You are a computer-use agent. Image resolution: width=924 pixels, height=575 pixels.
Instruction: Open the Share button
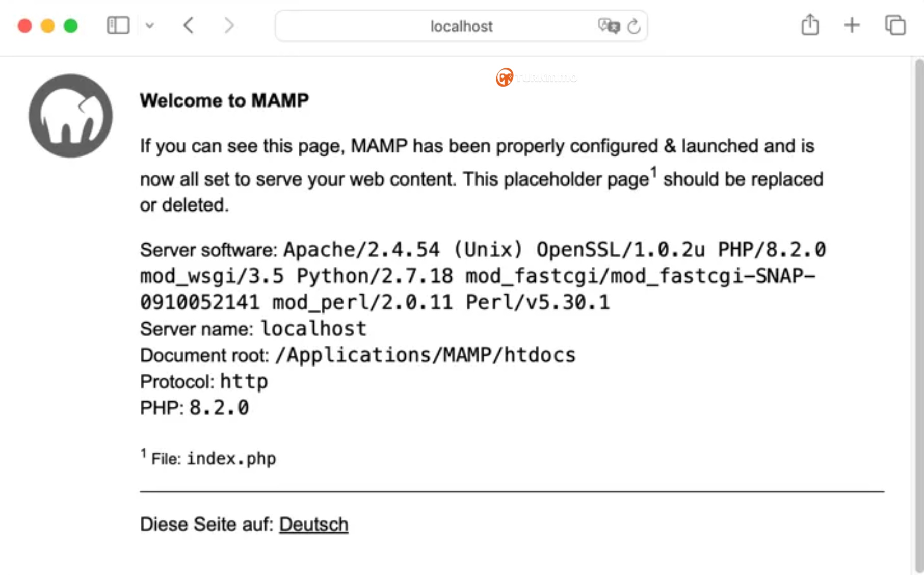[810, 24]
